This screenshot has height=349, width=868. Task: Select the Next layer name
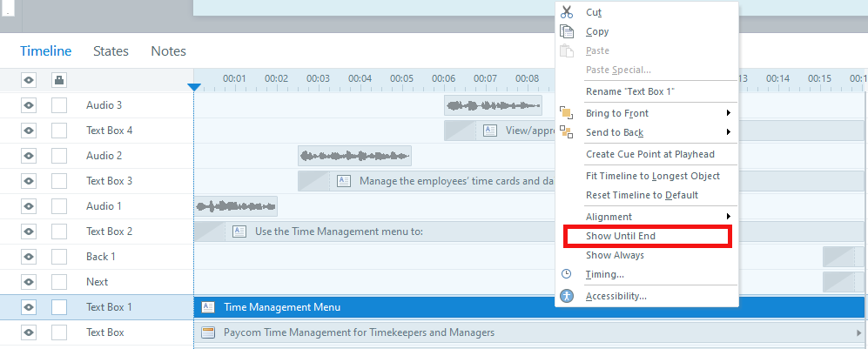point(97,281)
